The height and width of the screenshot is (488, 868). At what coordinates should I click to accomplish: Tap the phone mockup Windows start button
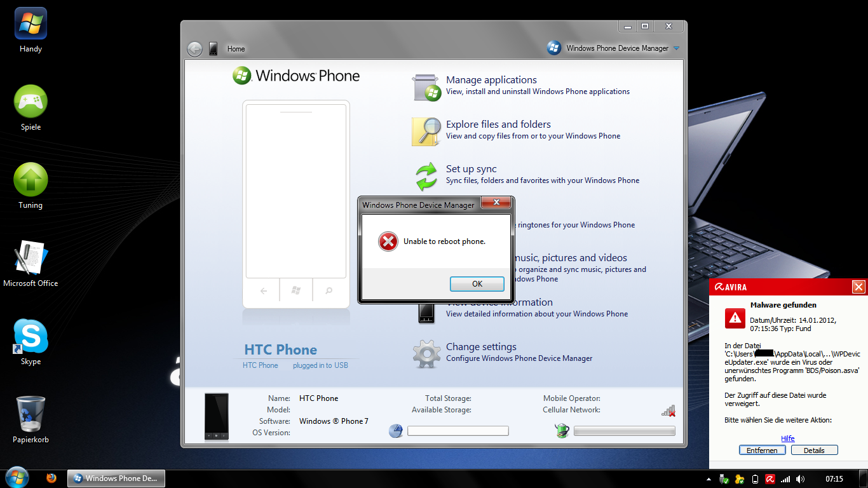tap(296, 290)
